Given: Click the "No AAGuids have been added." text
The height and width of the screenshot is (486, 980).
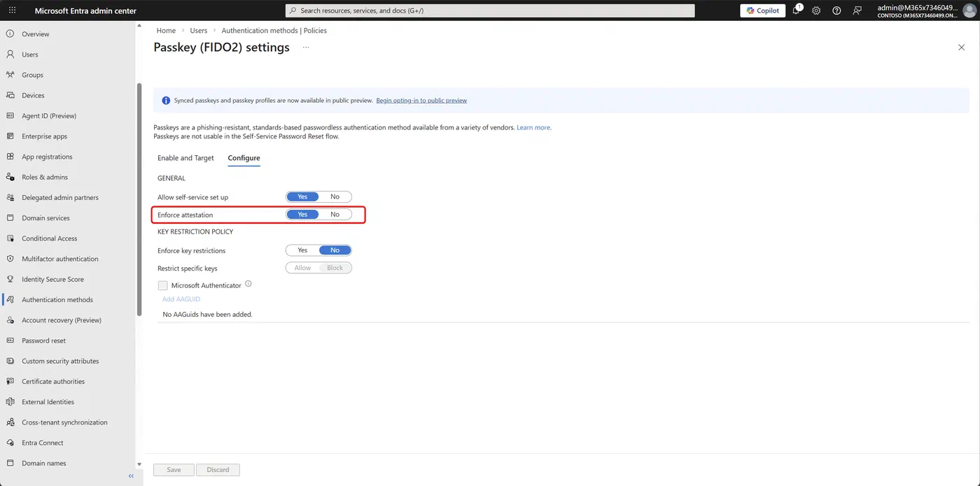Looking at the screenshot, I should (207, 315).
